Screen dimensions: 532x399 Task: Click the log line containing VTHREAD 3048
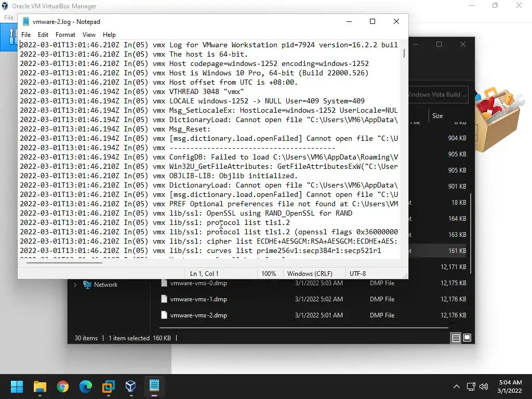pyautogui.click(x=132, y=91)
